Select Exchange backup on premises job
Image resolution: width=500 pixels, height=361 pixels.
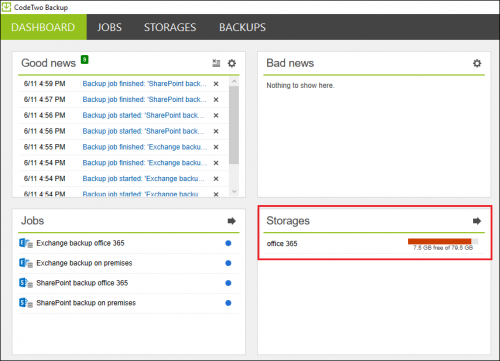coord(129,263)
